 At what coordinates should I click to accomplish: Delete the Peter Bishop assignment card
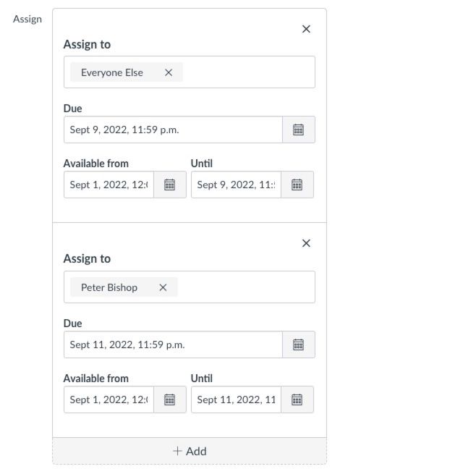[x=306, y=243]
